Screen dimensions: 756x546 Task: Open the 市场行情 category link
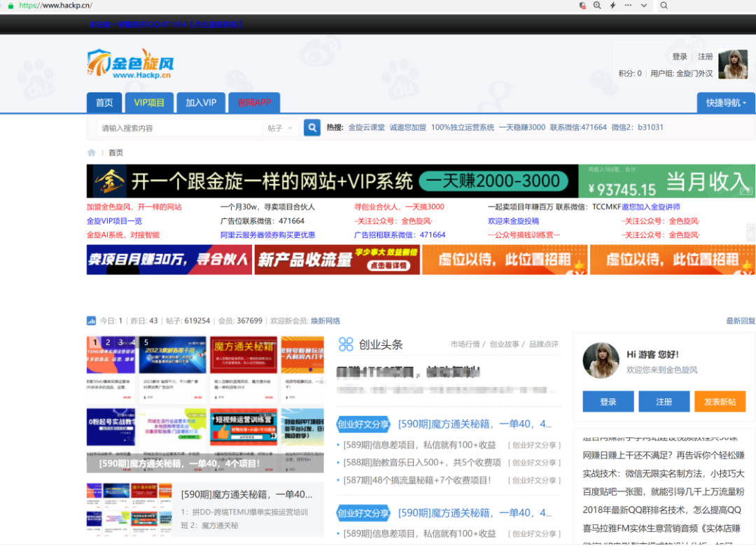point(465,344)
